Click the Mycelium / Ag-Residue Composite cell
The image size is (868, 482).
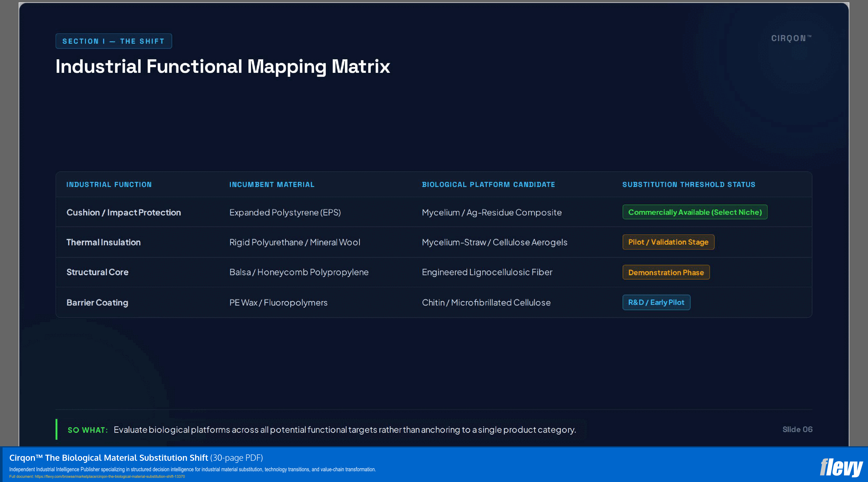[492, 212]
